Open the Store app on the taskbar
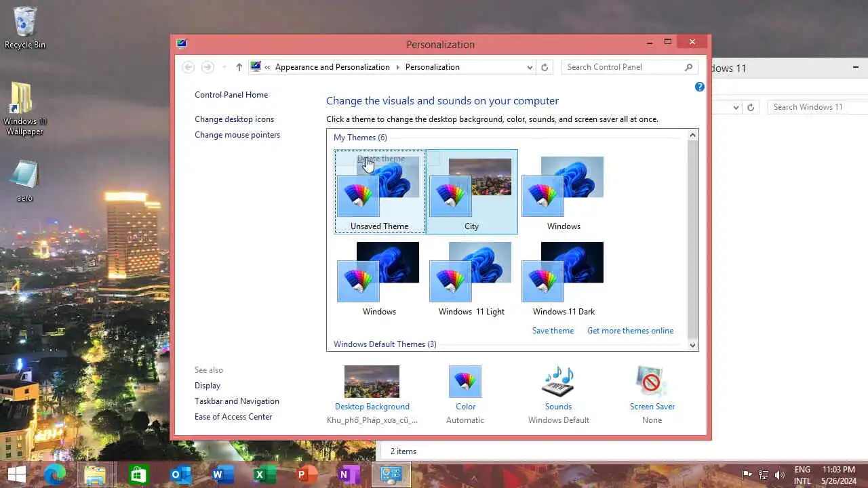868x488 pixels. (138, 474)
